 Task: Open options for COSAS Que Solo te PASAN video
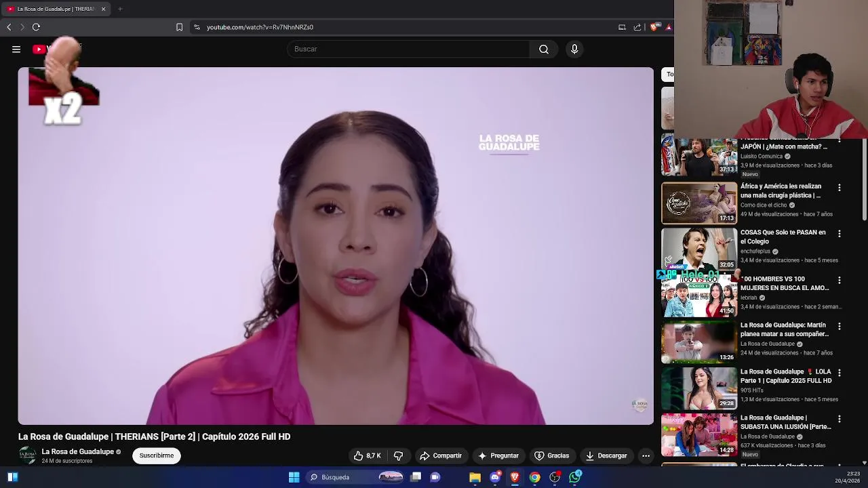[x=839, y=233]
